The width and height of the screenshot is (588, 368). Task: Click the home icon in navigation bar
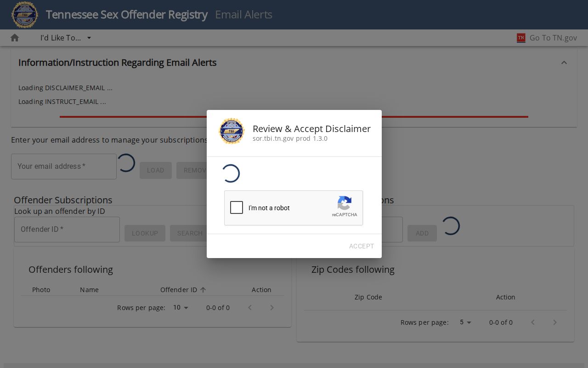(15, 38)
